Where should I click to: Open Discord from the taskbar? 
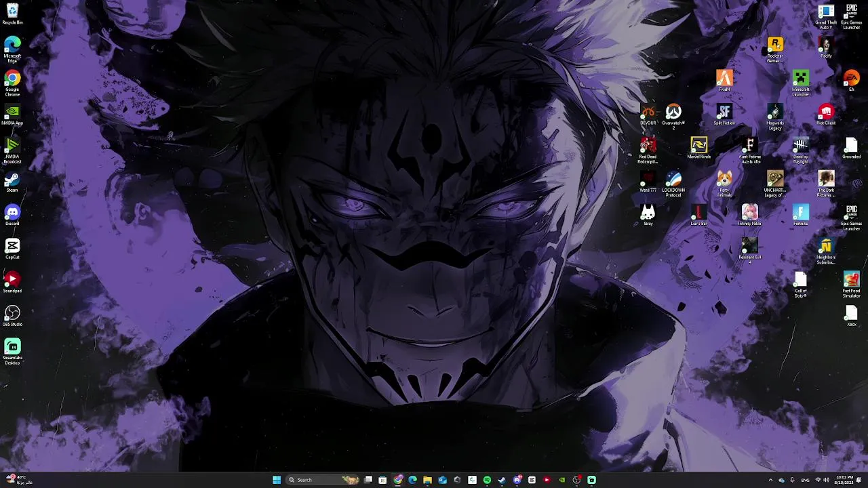click(x=517, y=480)
